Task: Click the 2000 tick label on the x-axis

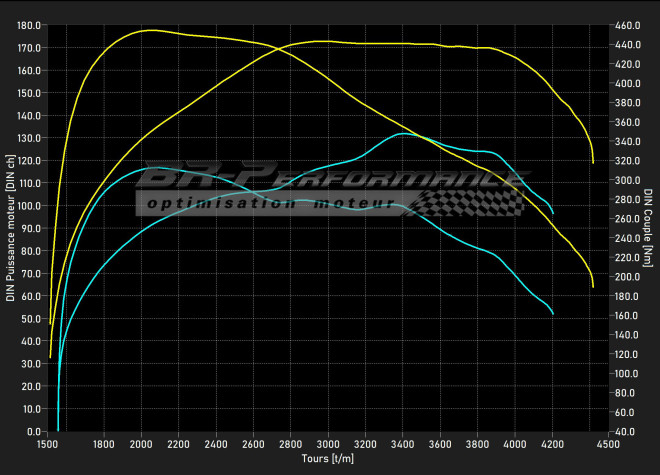Action: (x=140, y=443)
